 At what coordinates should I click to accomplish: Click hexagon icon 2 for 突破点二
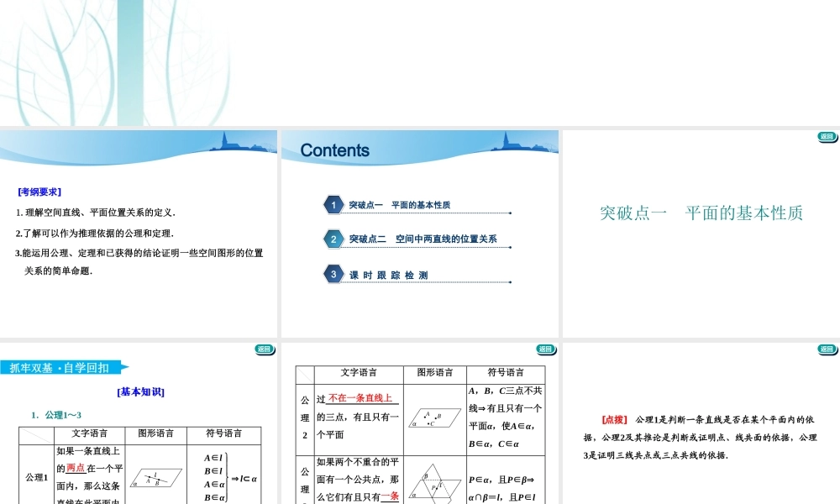point(333,239)
